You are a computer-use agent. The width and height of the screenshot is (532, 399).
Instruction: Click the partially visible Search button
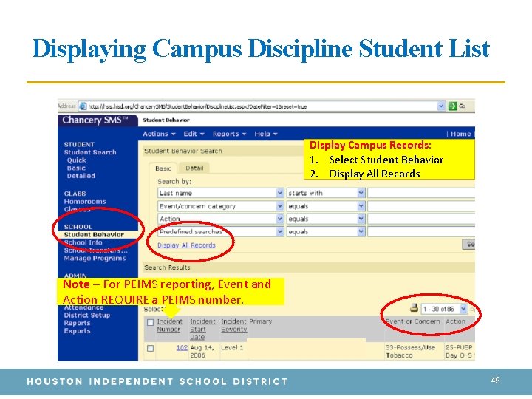click(469, 244)
